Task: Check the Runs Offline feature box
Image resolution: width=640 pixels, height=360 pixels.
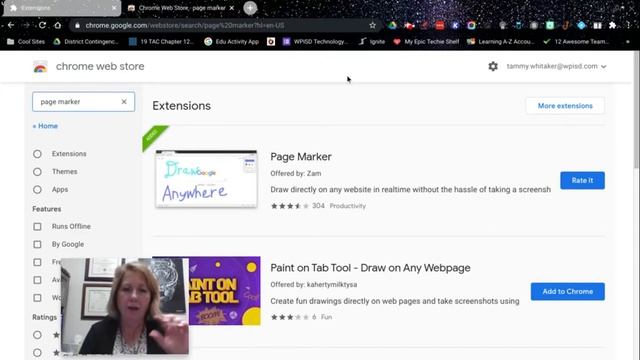Action: click(x=37, y=227)
